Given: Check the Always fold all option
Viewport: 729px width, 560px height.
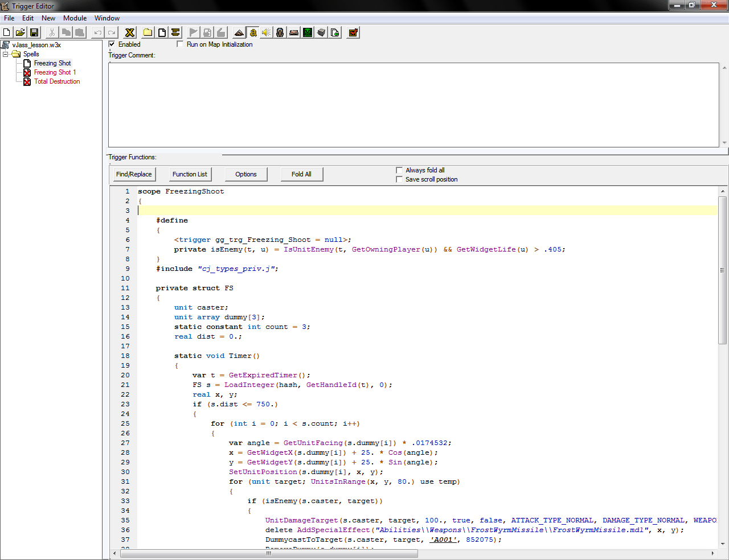Looking at the screenshot, I should tap(399, 170).
